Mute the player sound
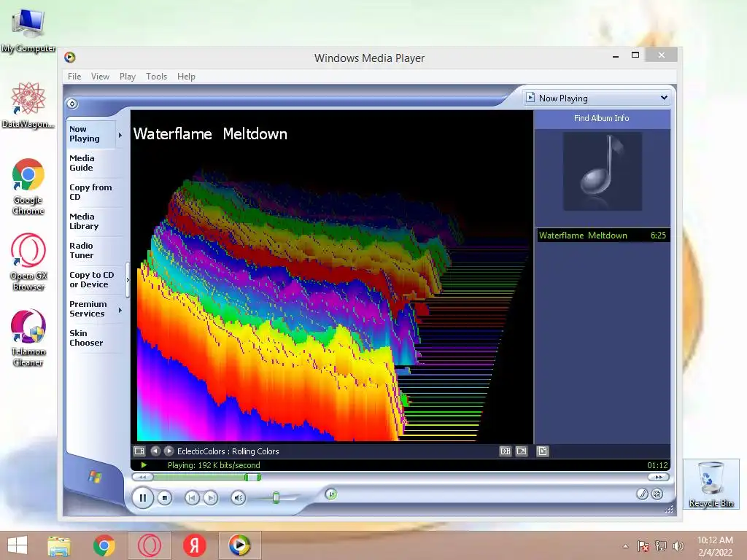Viewport: 747px width, 560px height. (x=239, y=498)
